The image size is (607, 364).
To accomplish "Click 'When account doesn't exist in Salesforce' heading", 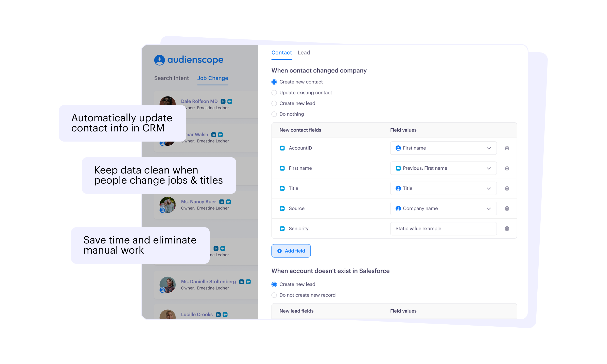I will 330,271.
